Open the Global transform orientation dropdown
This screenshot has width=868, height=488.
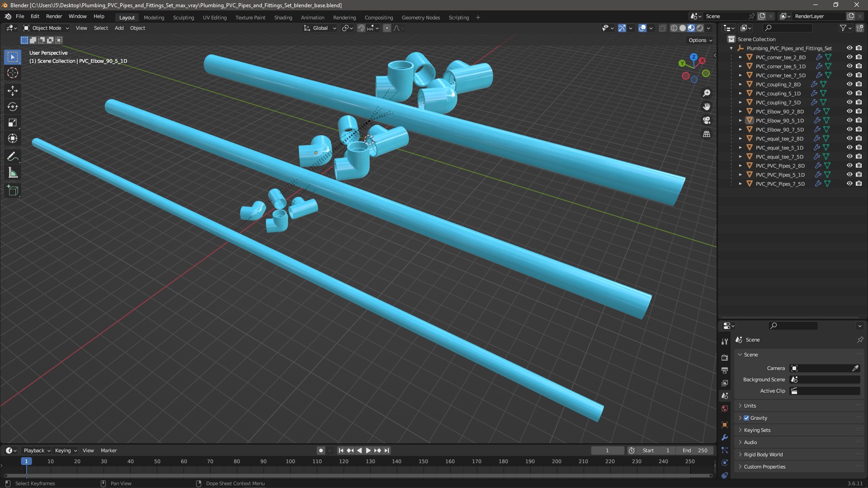tap(320, 28)
